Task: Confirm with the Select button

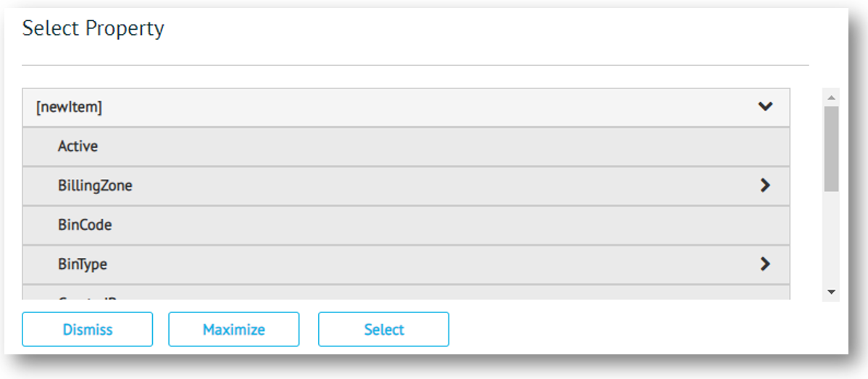Action: pyautogui.click(x=383, y=330)
